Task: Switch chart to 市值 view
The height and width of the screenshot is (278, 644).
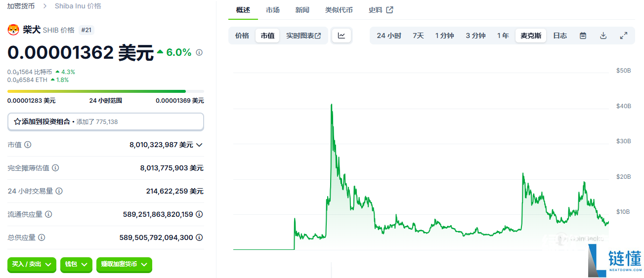Action: tap(267, 36)
